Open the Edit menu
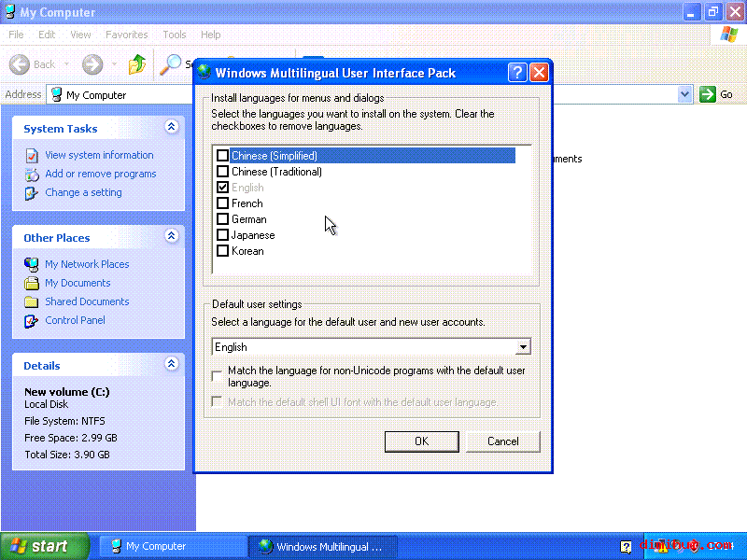This screenshot has height=560, width=747. click(x=47, y=35)
